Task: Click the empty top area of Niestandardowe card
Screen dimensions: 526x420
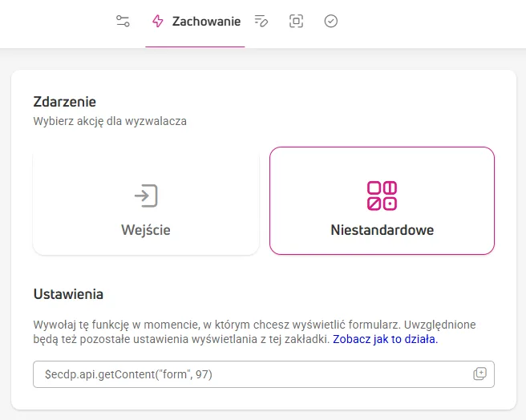Action: click(382, 163)
